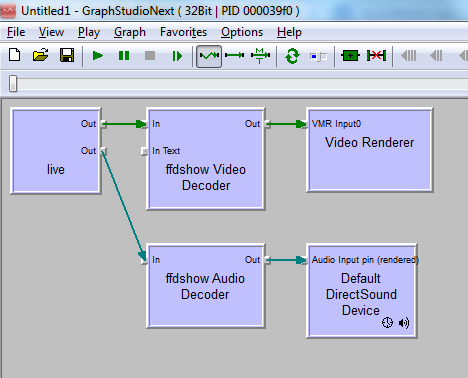
Task: Open the Favorites menu
Action: tap(183, 32)
